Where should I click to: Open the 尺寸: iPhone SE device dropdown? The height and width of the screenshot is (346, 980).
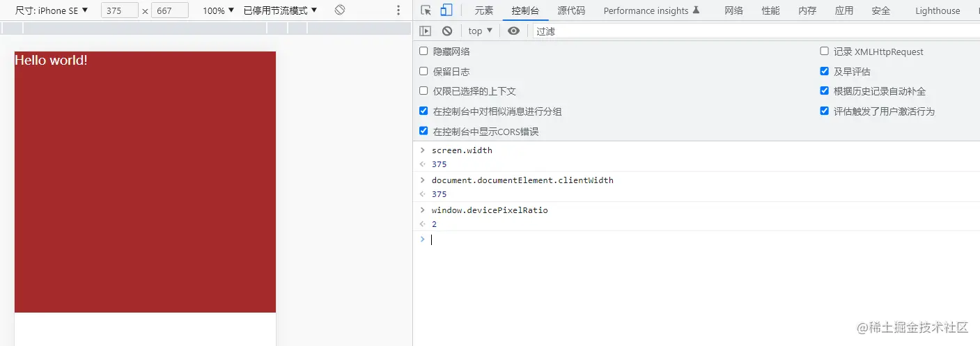pos(52,10)
